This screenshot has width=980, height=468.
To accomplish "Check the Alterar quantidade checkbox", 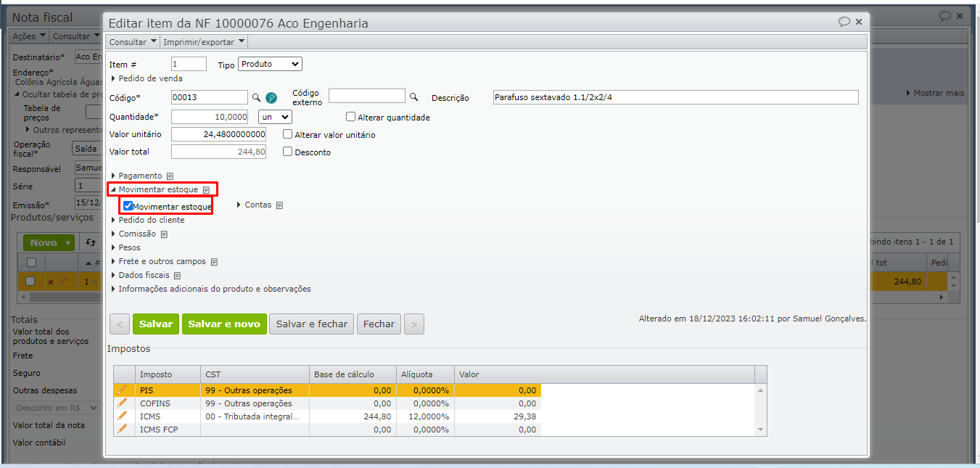I will click(350, 117).
